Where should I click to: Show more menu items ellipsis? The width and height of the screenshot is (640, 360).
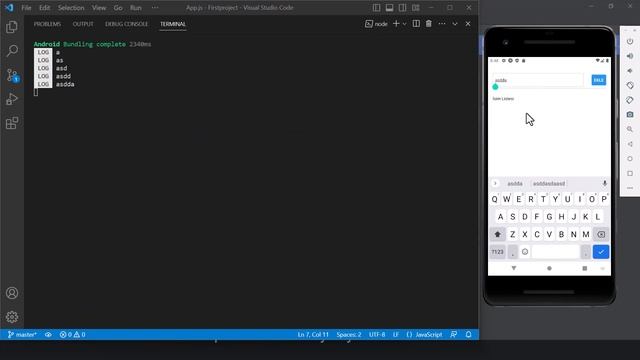155,7
